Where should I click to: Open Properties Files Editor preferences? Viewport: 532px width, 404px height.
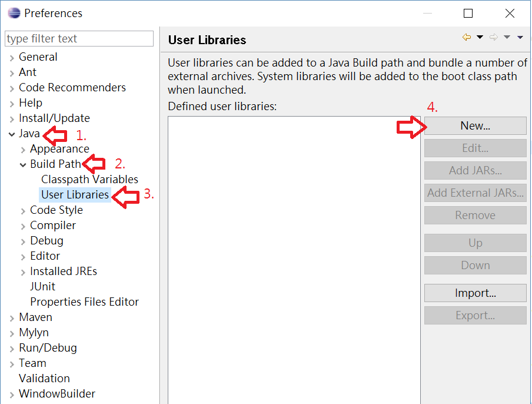tap(85, 302)
